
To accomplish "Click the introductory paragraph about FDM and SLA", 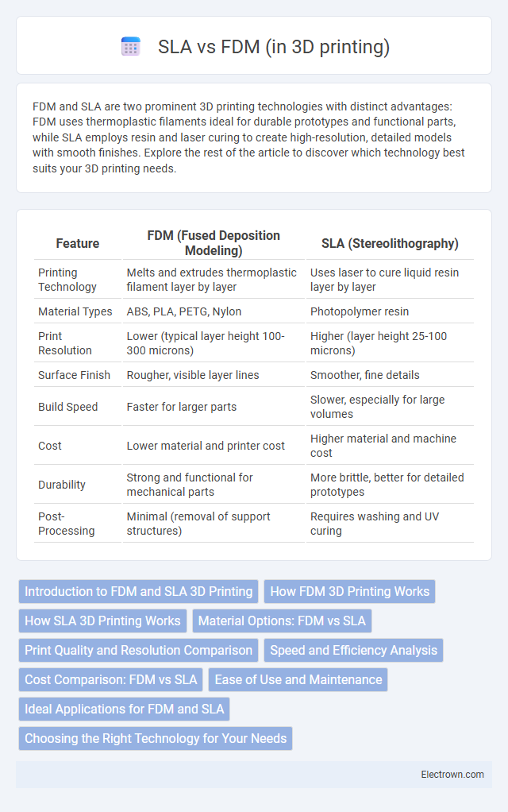I will [x=248, y=137].
